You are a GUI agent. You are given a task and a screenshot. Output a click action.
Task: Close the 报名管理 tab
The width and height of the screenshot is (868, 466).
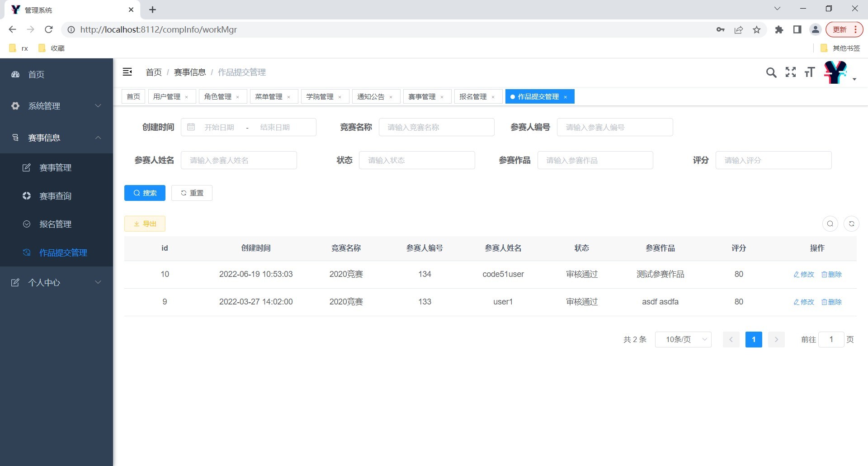pyautogui.click(x=493, y=97)
